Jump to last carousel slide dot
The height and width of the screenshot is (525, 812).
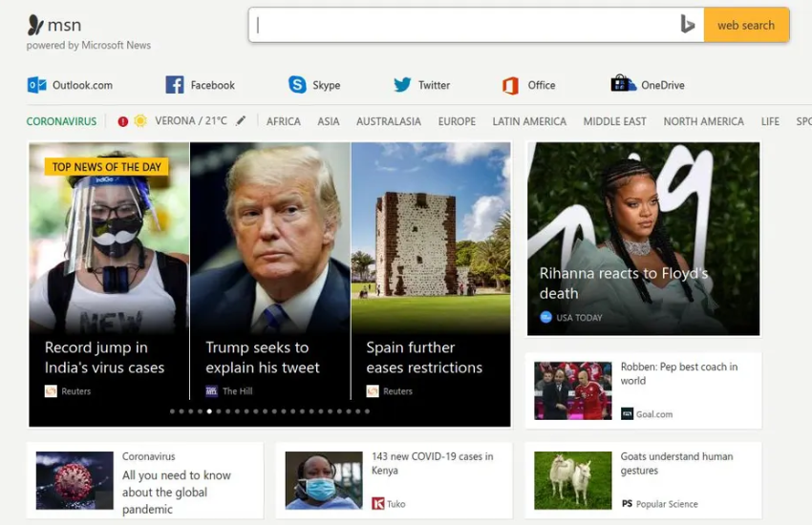367,411
